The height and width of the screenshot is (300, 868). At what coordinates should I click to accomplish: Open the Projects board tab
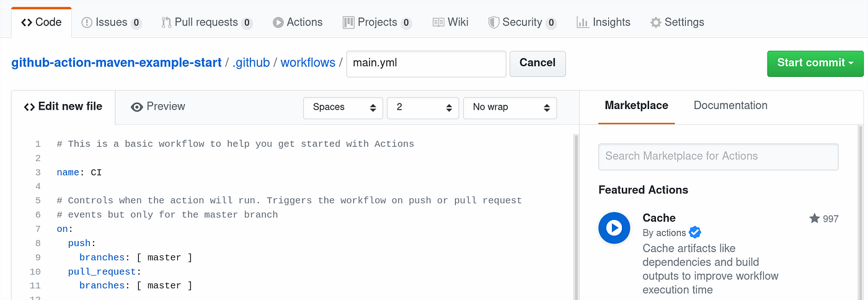(376, 22)
